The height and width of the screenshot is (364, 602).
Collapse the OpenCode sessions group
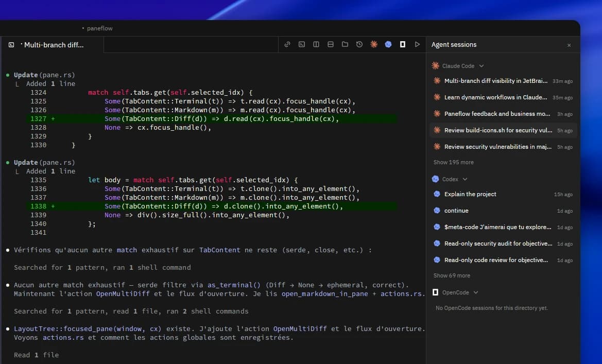coord(476,292)
